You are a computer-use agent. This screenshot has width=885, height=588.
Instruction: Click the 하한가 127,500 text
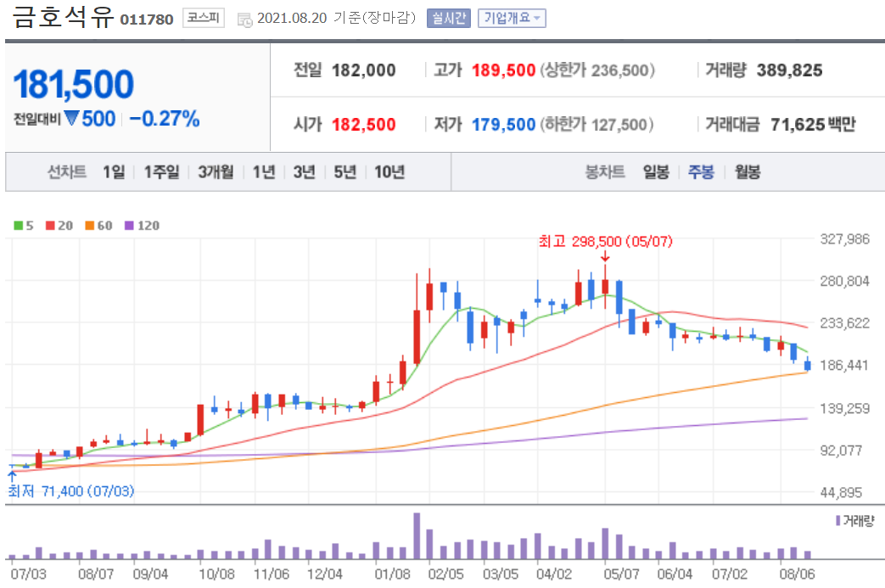coord(597,124)
